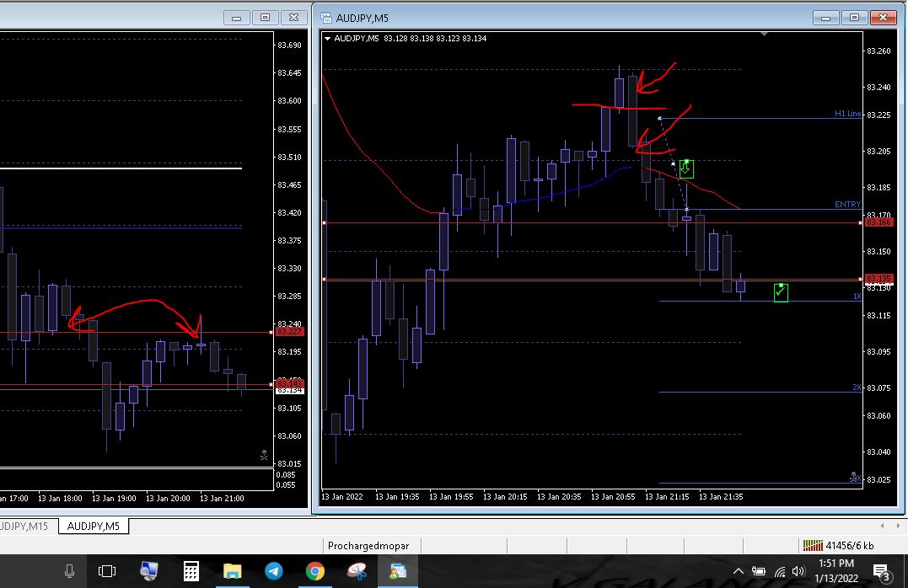The image size is (908, 588).
Task: Click the tab bar scroll-right arrow
Action: [898, 526]
